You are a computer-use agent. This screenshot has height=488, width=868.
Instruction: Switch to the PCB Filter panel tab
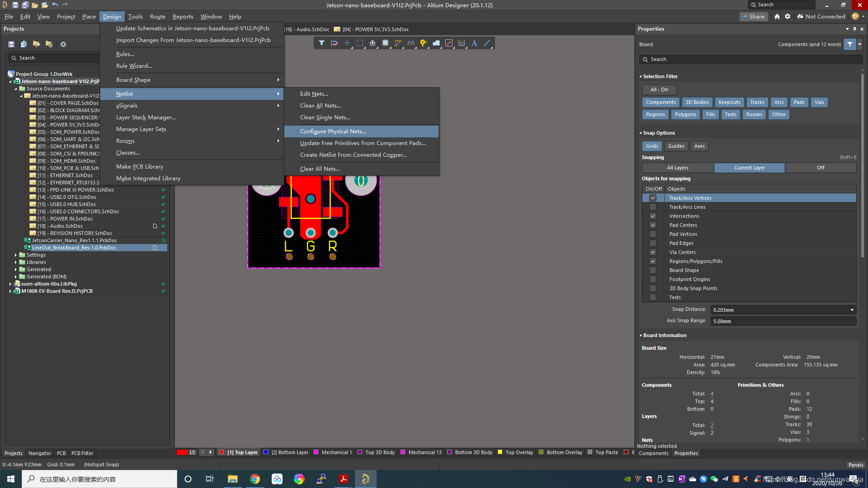click(x=82, y=453)
